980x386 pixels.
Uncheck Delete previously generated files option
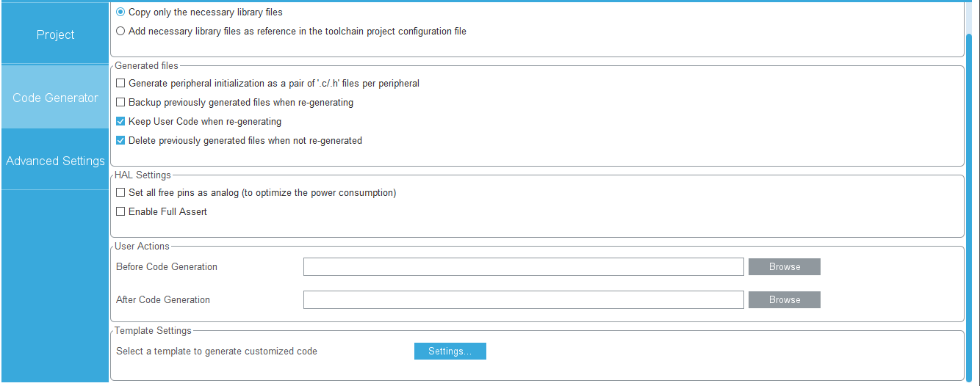(x=120, y=141)
